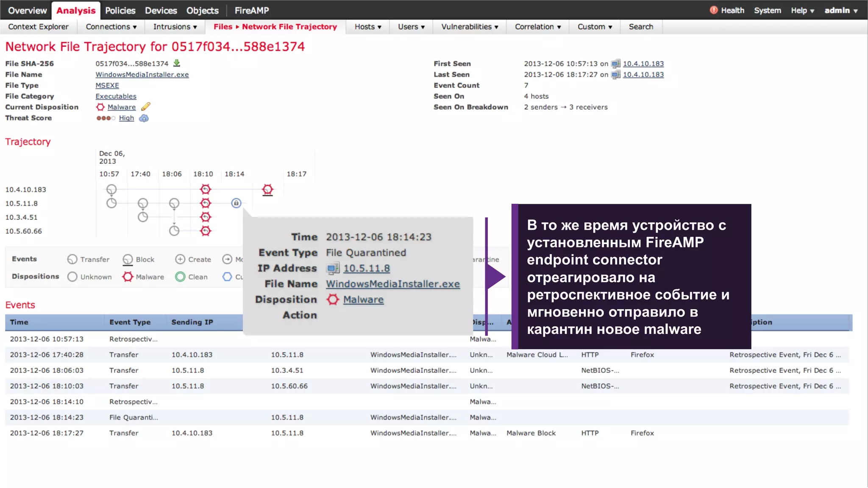Switch to the Overview tab
868x488 pixels.
[x=27, y=10]
